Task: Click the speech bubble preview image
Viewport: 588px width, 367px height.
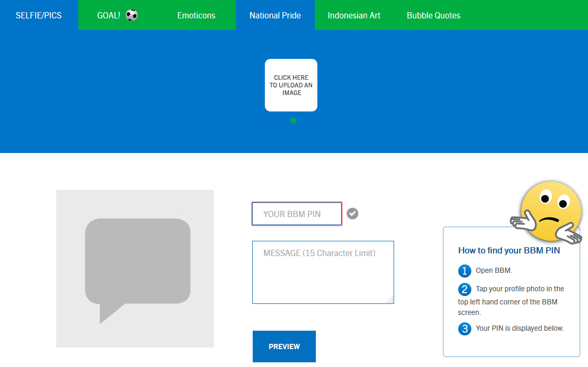Action: point(135,269)
